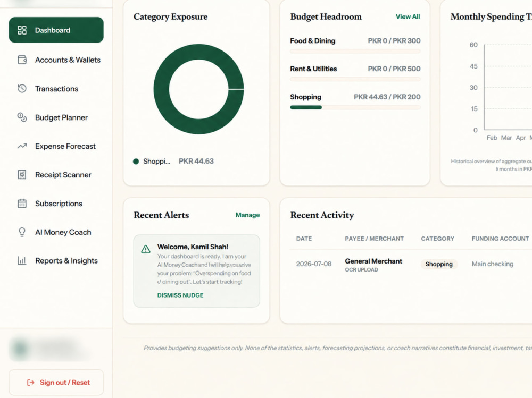
Task: Click the CATEGORY column header
Action: tap(438, 239)
